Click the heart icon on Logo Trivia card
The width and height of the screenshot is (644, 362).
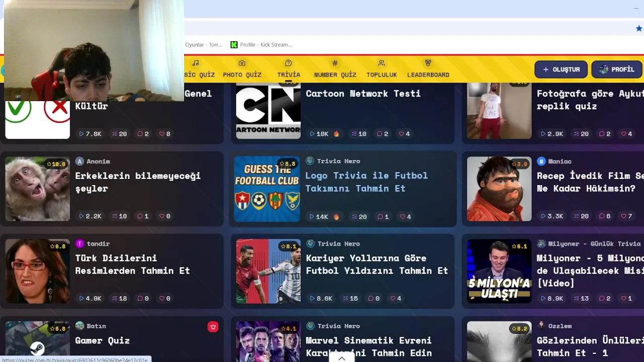coord(403,217)
